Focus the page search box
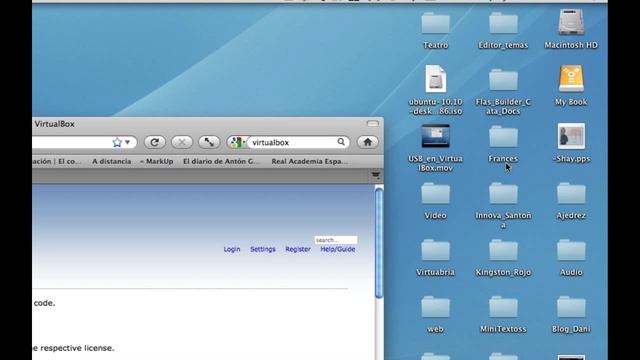 pos(336,240)
